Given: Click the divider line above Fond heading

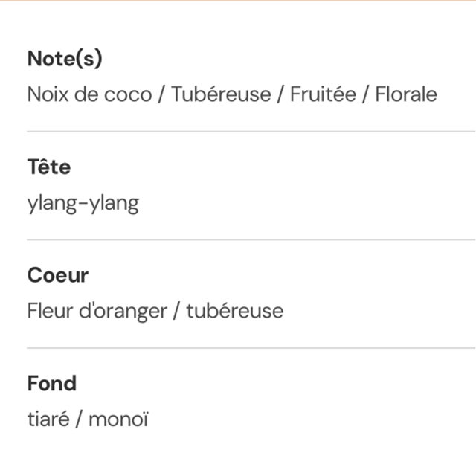Looking at the screenshot, I should [x=251, y=347].
